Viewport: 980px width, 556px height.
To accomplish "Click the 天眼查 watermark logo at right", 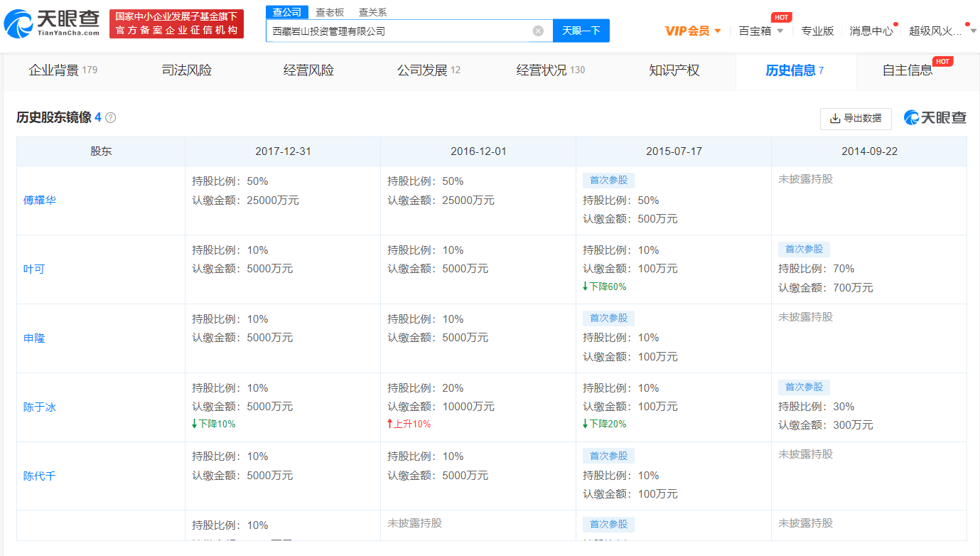I will 935,118.
